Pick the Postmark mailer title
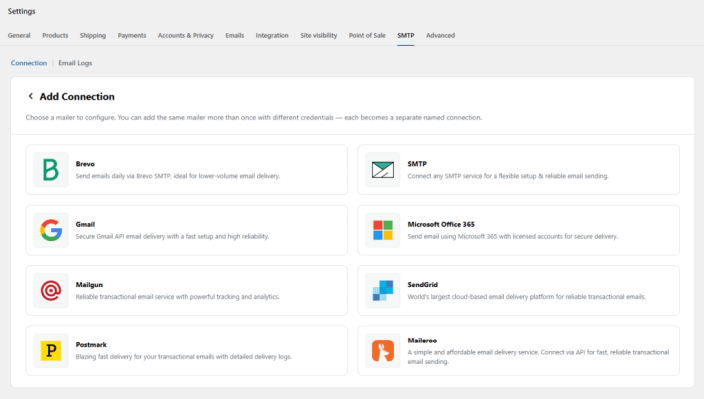 (x=91, y=345)
